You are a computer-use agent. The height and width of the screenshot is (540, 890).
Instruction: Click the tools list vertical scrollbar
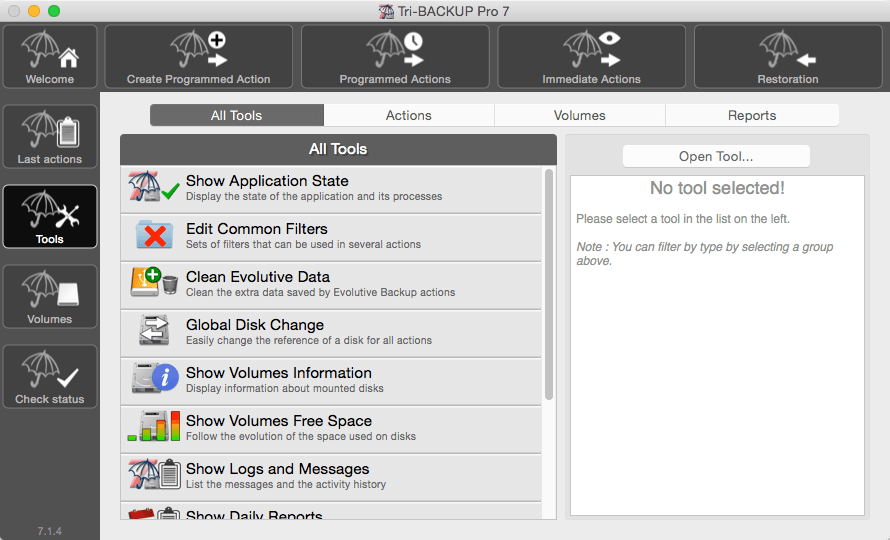coord(549,284)
